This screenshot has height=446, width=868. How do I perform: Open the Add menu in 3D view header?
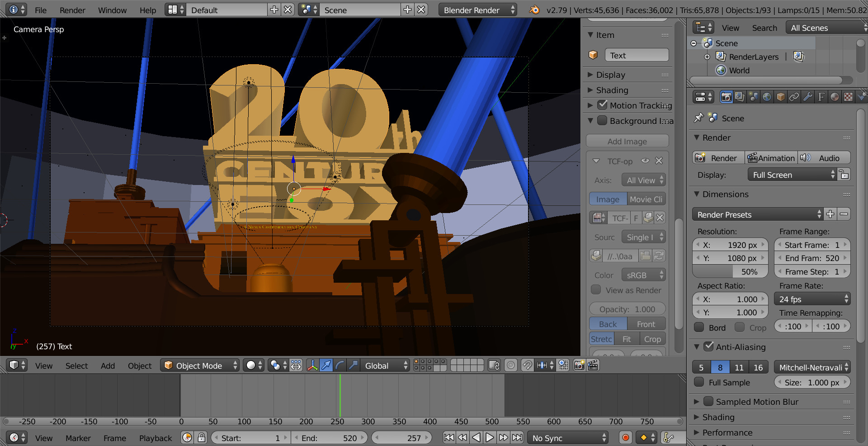pyautogui.click(x=108, y=365)
